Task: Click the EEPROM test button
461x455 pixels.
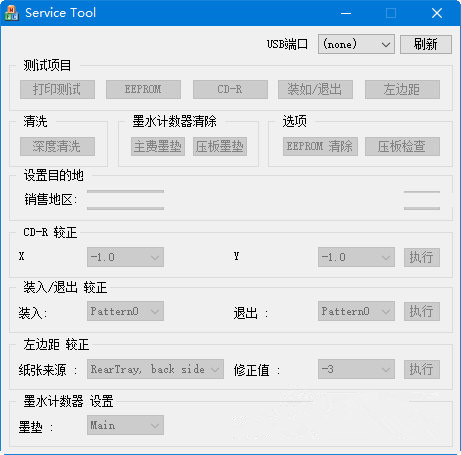Action: point(143,89)
